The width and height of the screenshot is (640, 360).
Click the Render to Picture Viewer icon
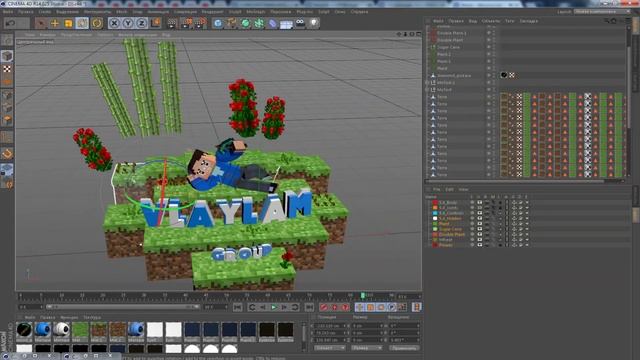(187, 23)
